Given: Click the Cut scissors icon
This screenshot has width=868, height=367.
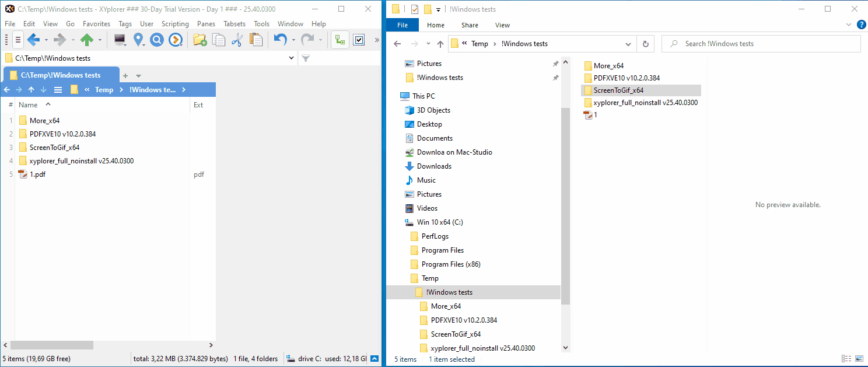Looking at the screenshot, I should 237,40.
